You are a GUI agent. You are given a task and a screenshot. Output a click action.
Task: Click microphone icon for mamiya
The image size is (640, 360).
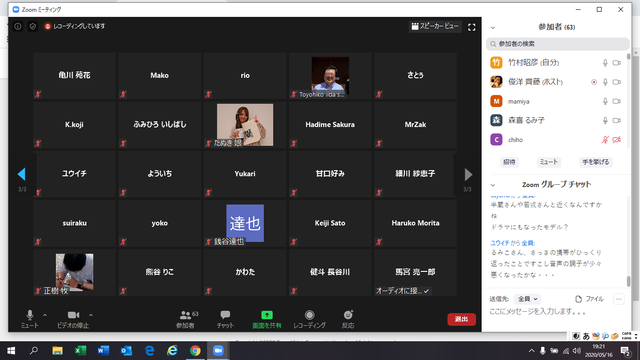pyautogui.click(x=605, y=101)
